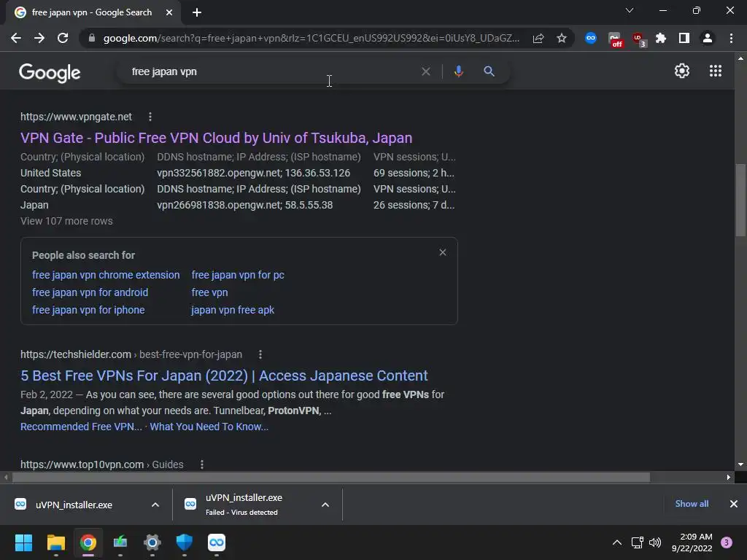Image resolution: width=747 pixels, height=560 pixels.
Task: Open more options for the top10vpn.com result
Action: 202,464
